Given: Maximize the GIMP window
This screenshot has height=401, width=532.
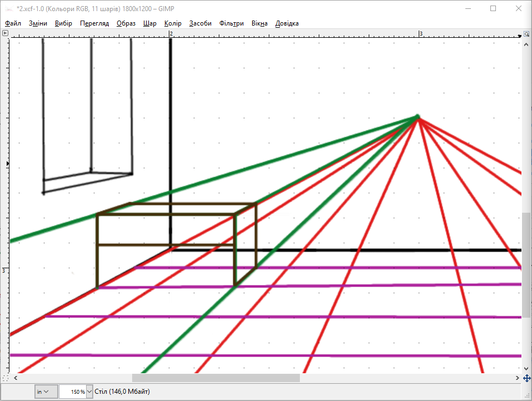Looking at the screenshot, I should (x=493, y=9).
